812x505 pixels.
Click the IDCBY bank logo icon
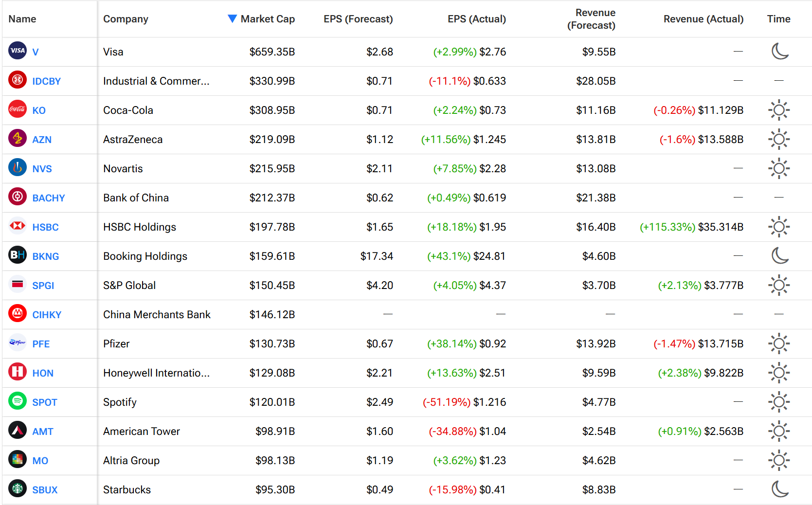point(18,80)
